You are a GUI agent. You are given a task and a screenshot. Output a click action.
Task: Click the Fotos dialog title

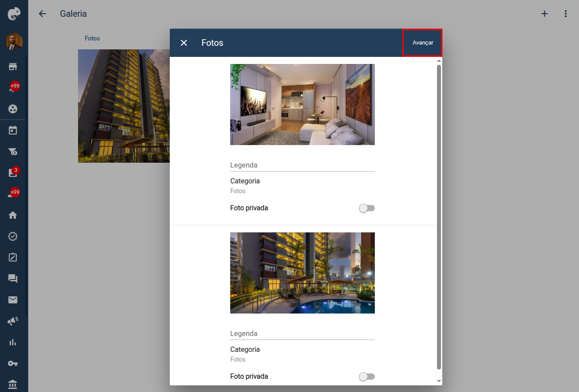coord(213,43)
